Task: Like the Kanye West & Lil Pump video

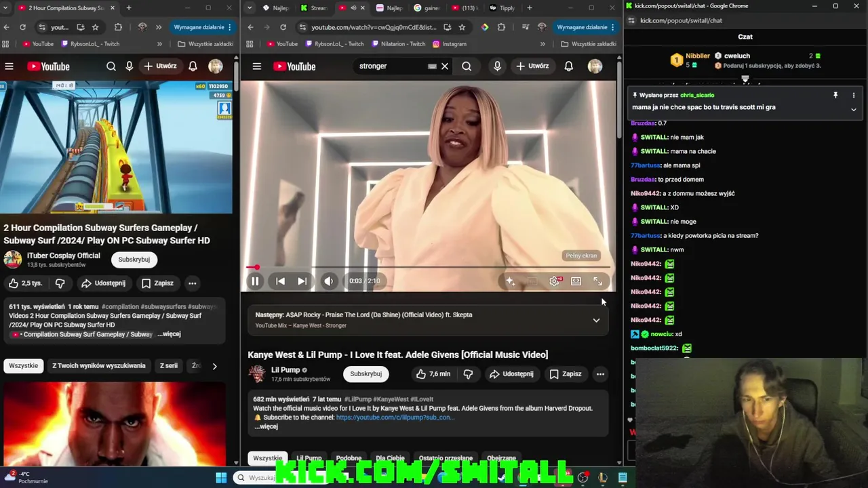Action: click(x=433, y=374)
